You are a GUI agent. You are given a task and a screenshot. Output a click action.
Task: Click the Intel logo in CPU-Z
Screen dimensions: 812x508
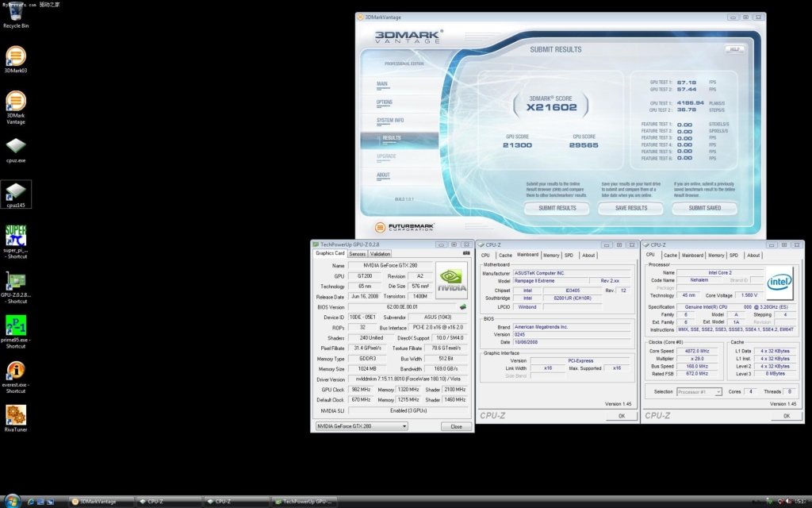point(779,283)
